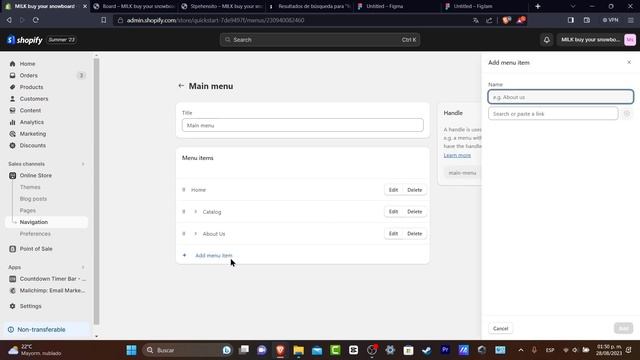The width and height of the screenshot is (640, 360).
Task: Switch to the Untitled – FigJam tab
Action: pos(473,6)
